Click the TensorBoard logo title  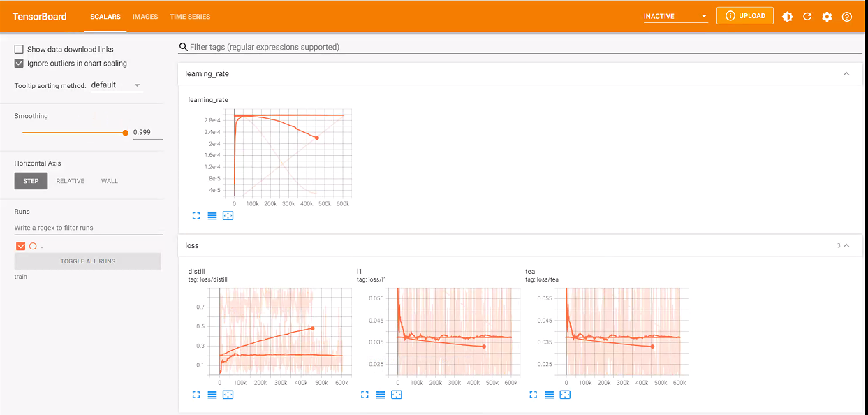[x=40, y=17]
